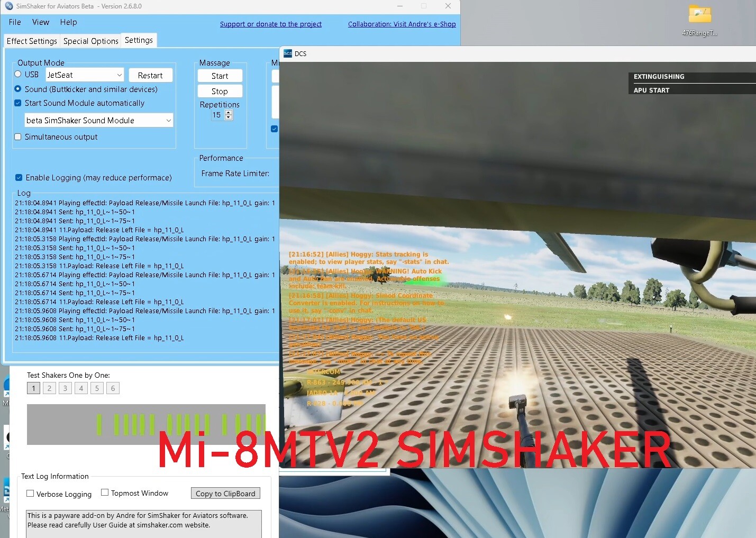Enable the Simultaneous output checkbox
The image size is (756, 538).
click(18, 136)
